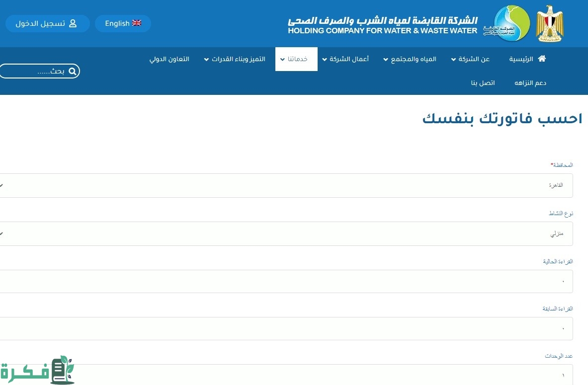Click the search magnifier icon
588x385 pixels.
[x=72, y=72]
